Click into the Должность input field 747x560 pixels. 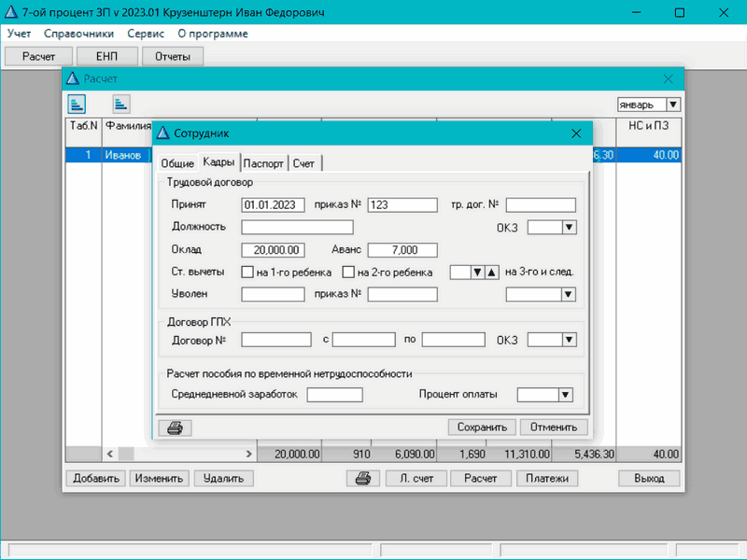(x=297, y=227)
